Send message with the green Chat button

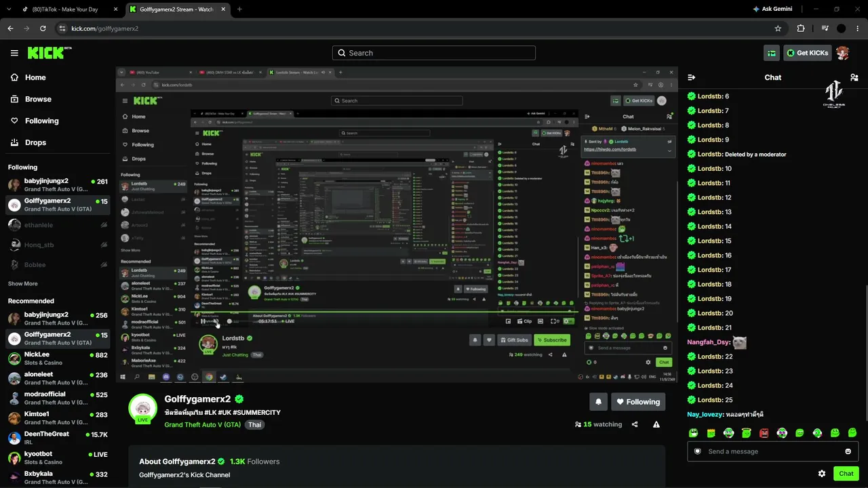846,474
